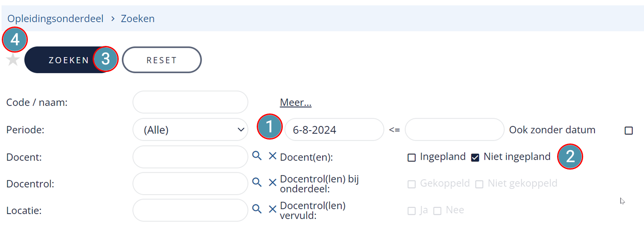The height and width of the screenshot is (230, 644).
Task: Enable the Ingepland checkbox
Action: coord(412,157)
